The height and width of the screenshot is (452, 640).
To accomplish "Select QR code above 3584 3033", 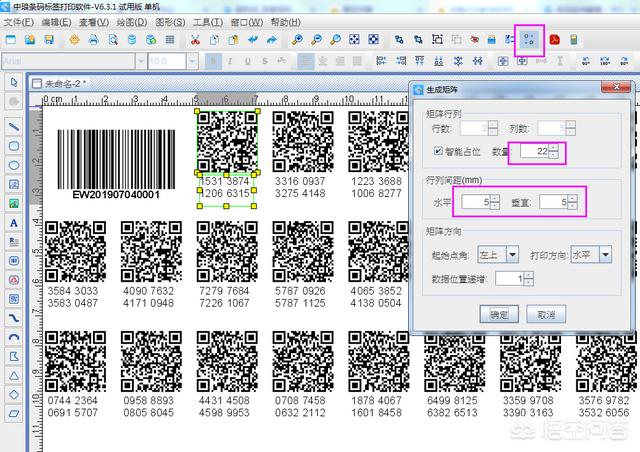I will (76, 252).
